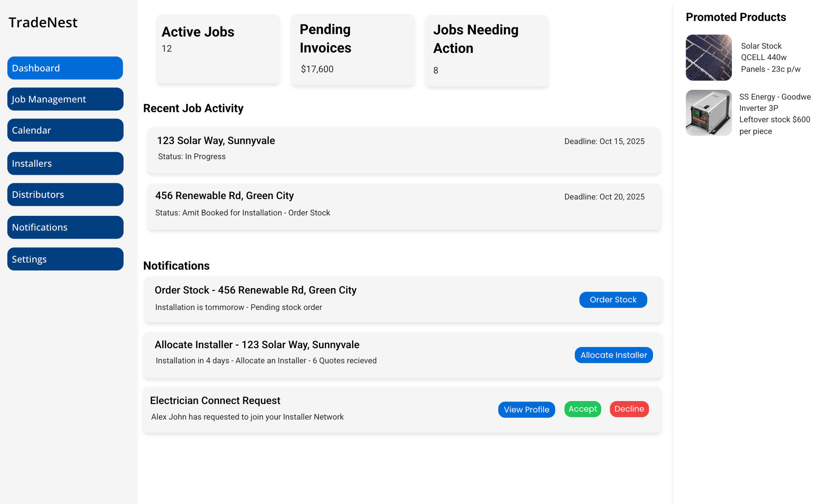Open Notifications from the sidebar

coord(65,227)
